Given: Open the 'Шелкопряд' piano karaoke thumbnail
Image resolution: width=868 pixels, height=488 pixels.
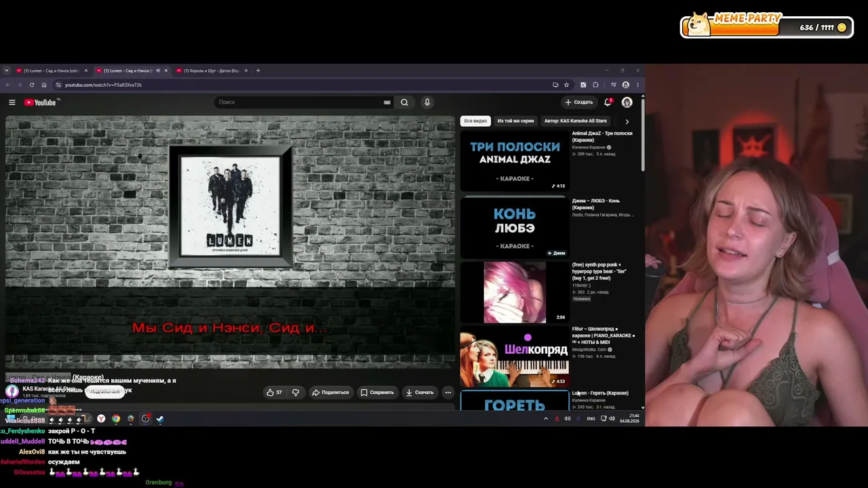Looking at the screenshot, I should tap(515, 358).
